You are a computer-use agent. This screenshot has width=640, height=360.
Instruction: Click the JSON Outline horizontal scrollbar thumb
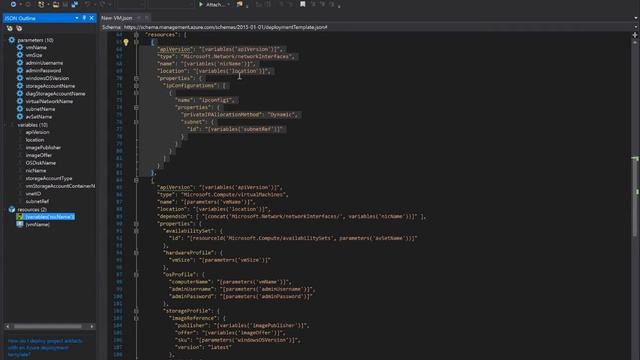click(47, 327)
